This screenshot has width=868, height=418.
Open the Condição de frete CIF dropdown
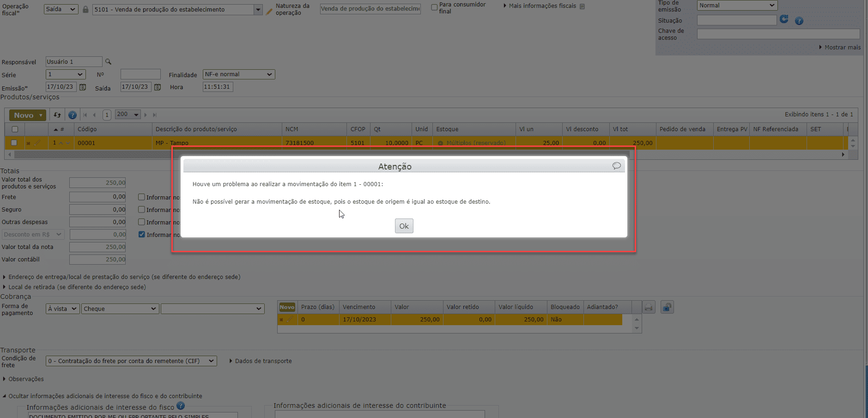pos(131,361)
